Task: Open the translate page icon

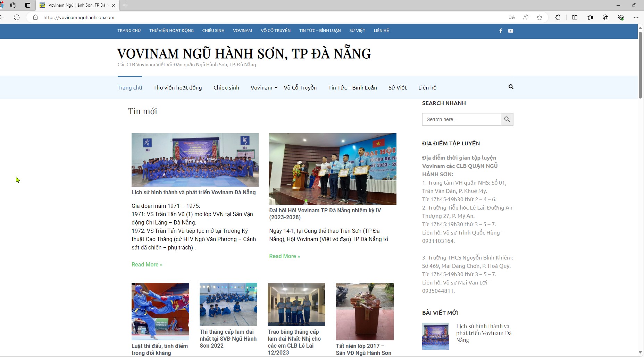Action: [x=512, y=17]
